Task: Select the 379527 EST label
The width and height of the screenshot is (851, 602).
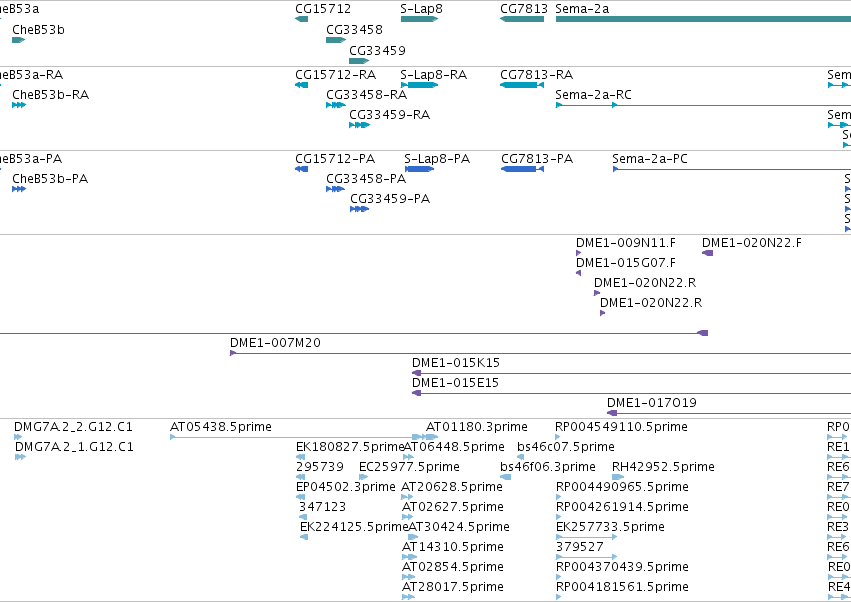Action: click(x=579, y=547)
